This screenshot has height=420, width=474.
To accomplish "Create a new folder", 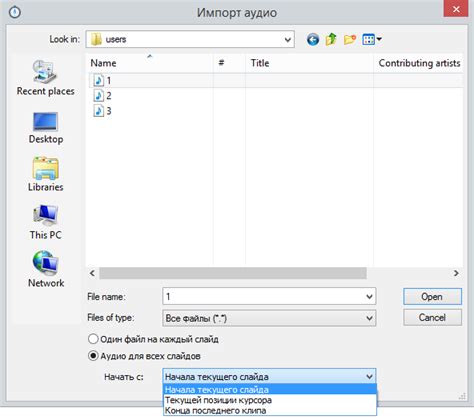I will (350, 40).
